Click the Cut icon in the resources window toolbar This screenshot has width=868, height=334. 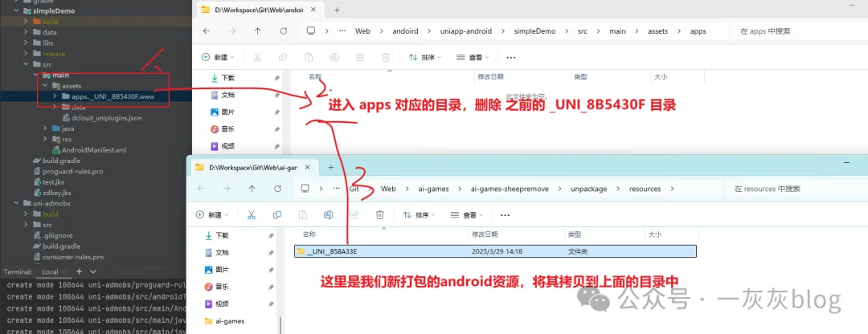251,214
